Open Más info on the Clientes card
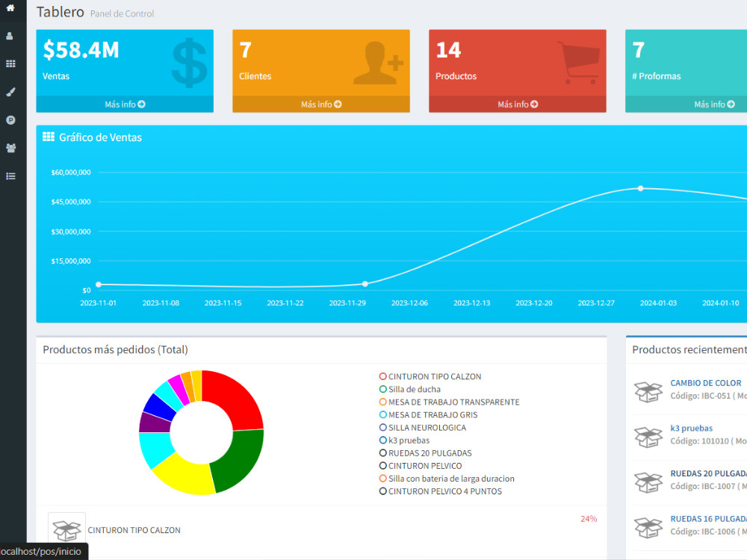 point(321,105)
